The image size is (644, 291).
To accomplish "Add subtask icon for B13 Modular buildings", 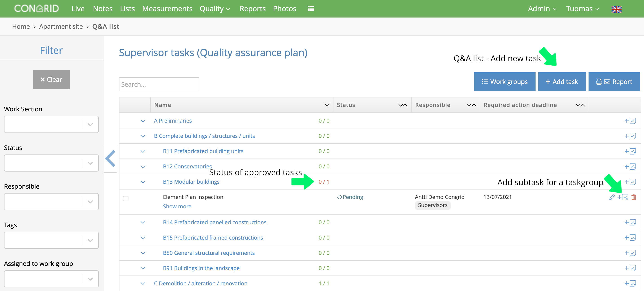I will pyautogui.click(x=630, y=182).
